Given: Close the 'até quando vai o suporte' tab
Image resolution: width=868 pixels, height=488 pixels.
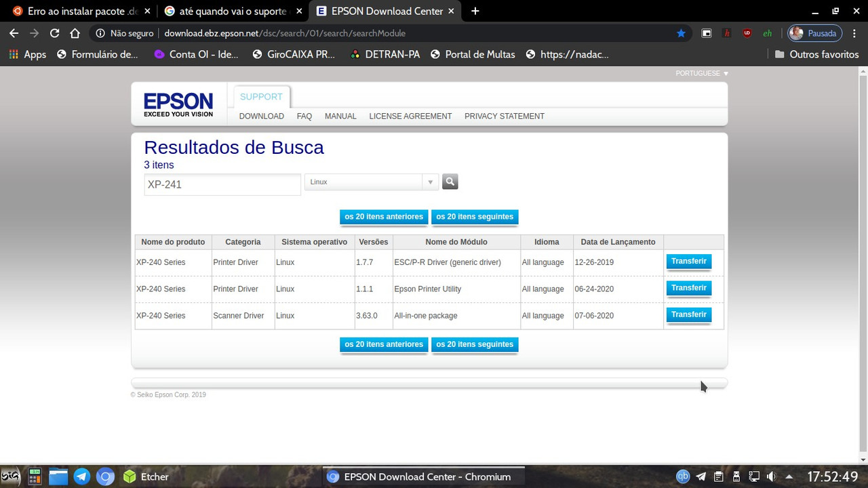Looking at the screenshot, I should 299,11.
